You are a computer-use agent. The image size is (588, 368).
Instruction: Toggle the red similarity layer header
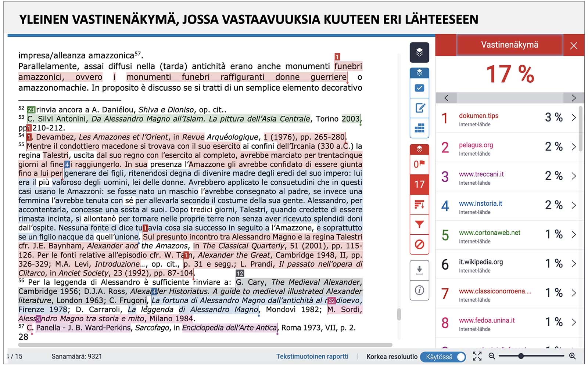(x=419, y=149)
